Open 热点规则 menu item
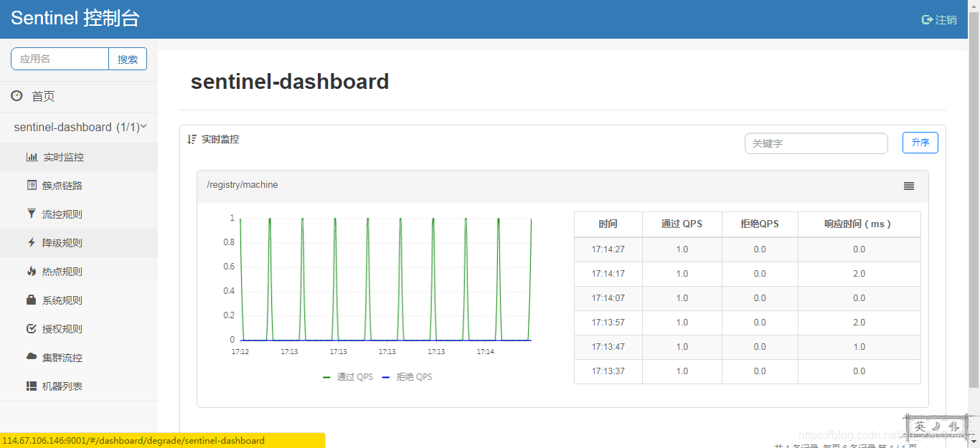Viewport: 980px width, 448px height. 62,272
